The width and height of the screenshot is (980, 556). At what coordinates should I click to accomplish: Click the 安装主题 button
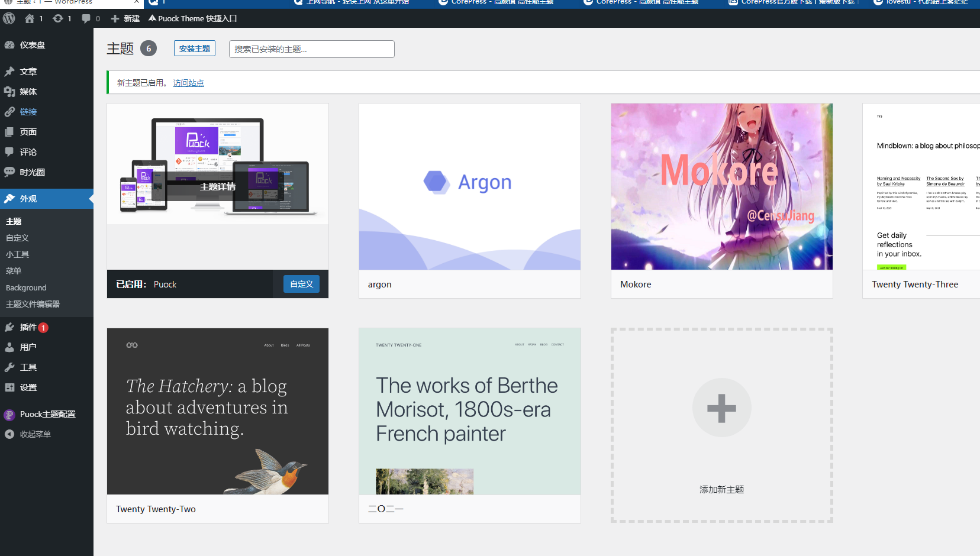(195, 49)
